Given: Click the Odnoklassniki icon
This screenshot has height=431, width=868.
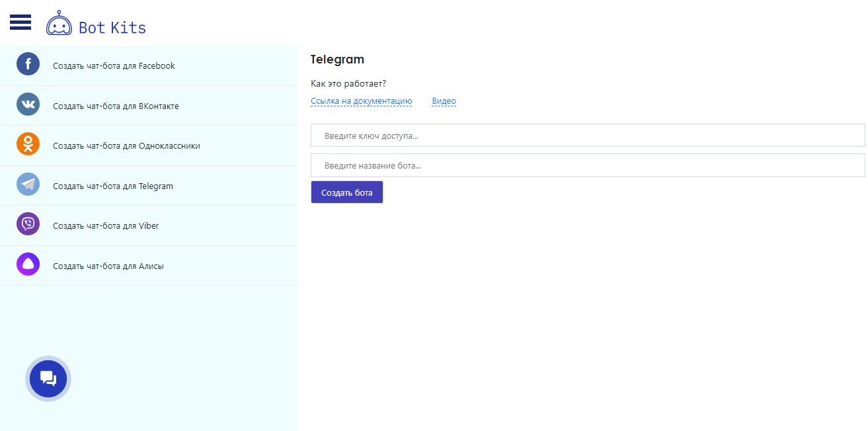Looking at the screenshot, I should 28,144.
